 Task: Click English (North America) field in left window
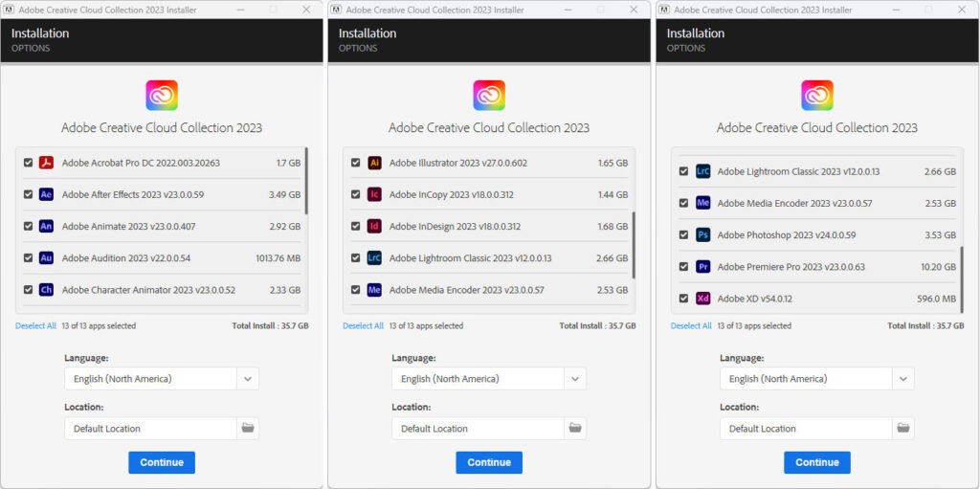pyautogui.click(x=150, y=378)
